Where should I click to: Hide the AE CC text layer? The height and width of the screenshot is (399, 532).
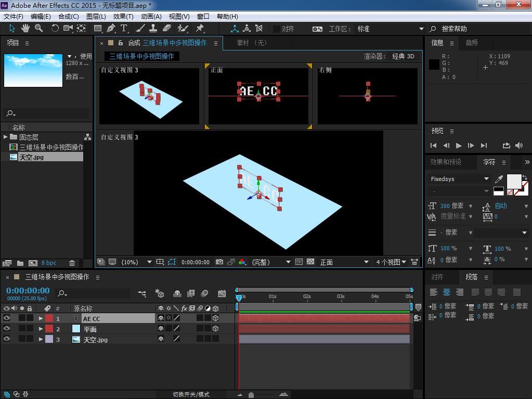pyautogui.click(x=6, y=318)
